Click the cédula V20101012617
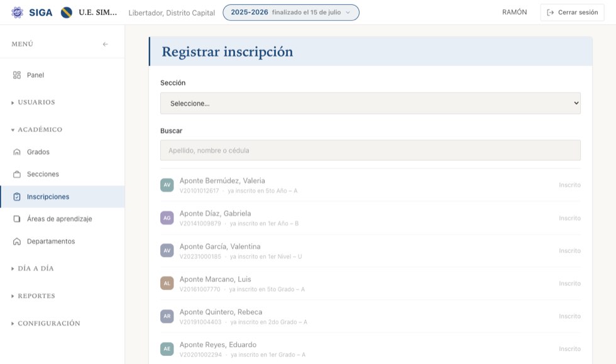The height and width of the screenshot is (364, 616). point(199,190)
